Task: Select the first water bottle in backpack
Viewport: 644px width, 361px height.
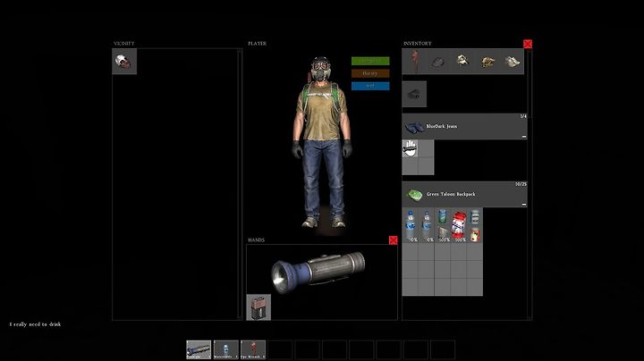Action: [410, 225]
